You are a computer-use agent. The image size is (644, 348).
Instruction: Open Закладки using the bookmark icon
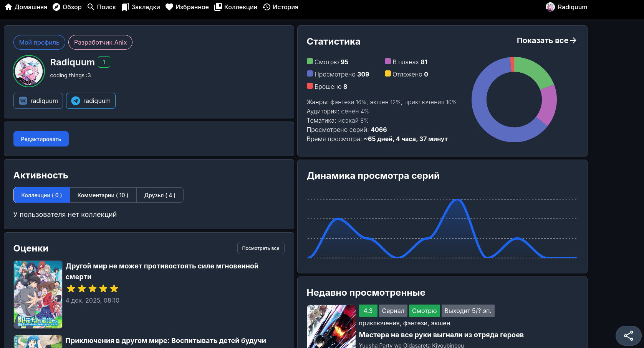125,7
